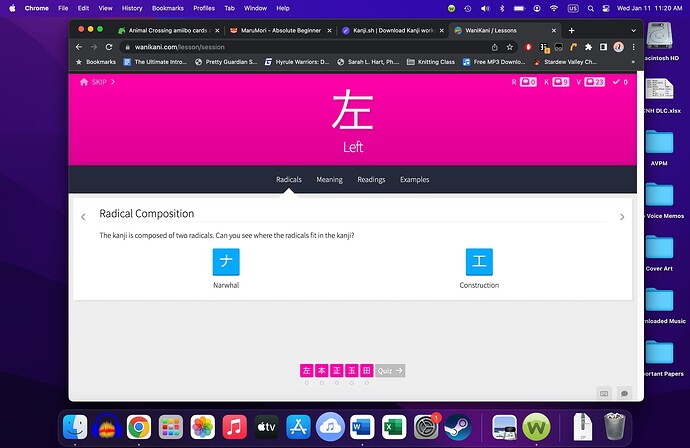
Task: Open Microsoft Excel from the Dock
Action: tap(394, 427)
